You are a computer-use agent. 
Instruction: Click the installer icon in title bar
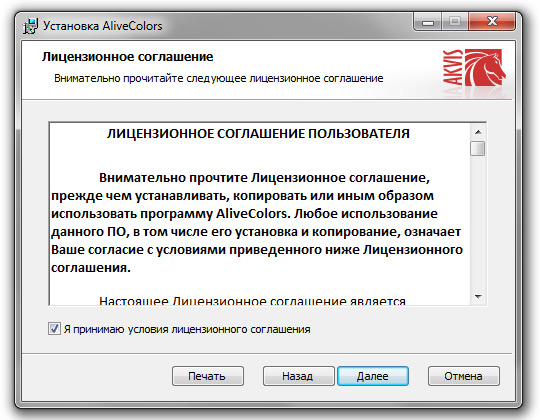(x=31, y=26)
